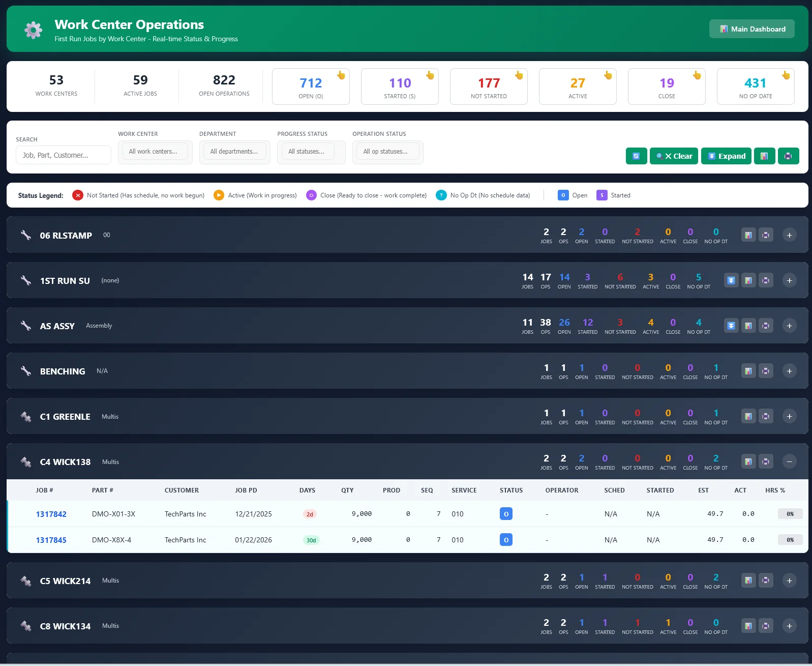Expand the C1 GREENLE row
812x666 pixels.
[x=789, y=416]
